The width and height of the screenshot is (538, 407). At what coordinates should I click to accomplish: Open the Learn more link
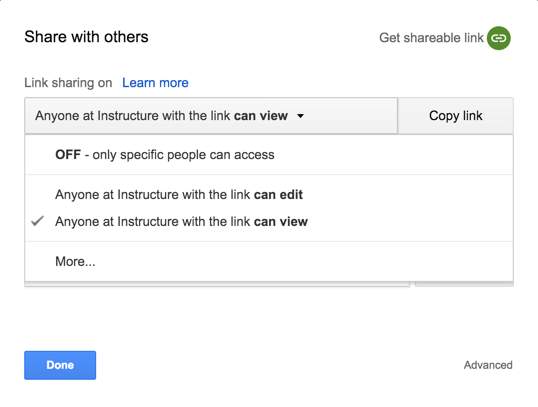155,83
